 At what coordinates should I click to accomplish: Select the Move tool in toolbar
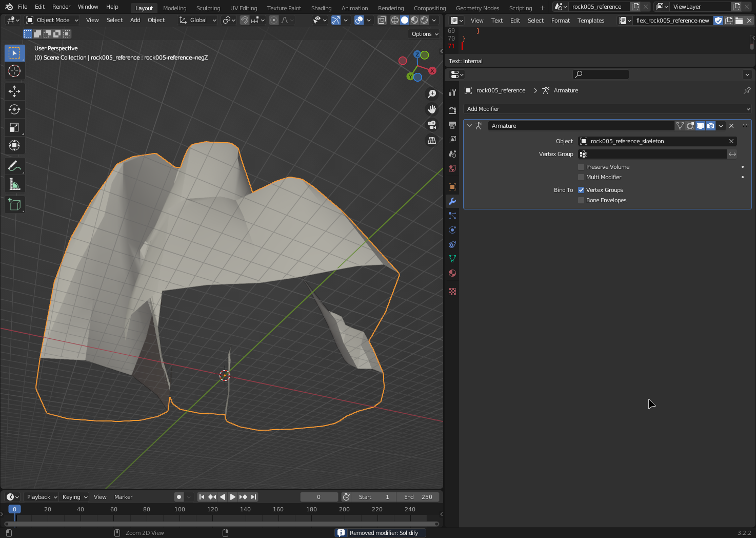coord(14,91)
